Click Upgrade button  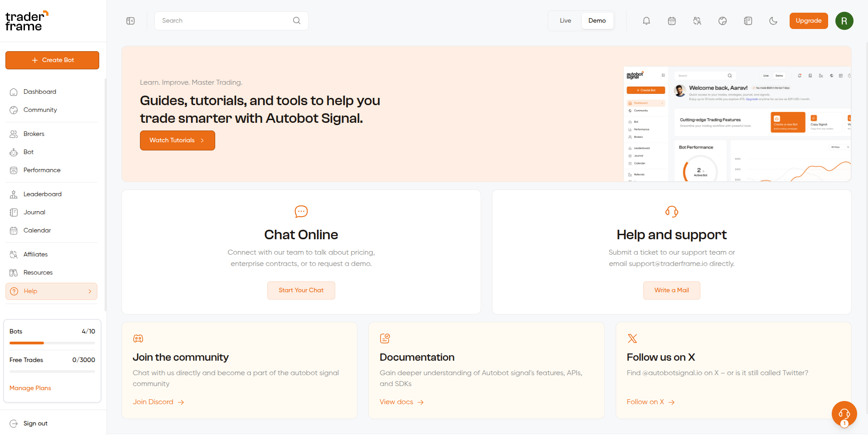point(809,21)
